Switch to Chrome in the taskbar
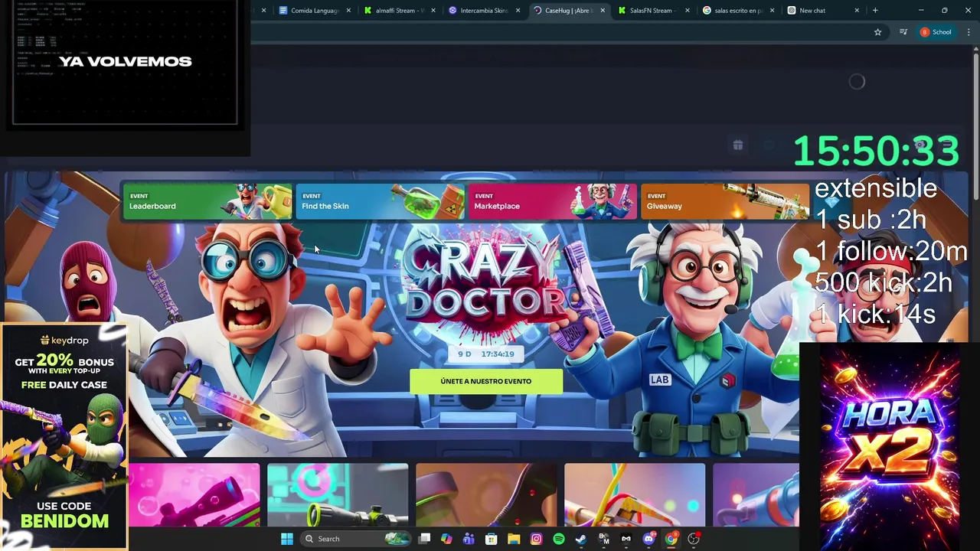The width and height of the screenshot is (980, 551). pos(671,539)
